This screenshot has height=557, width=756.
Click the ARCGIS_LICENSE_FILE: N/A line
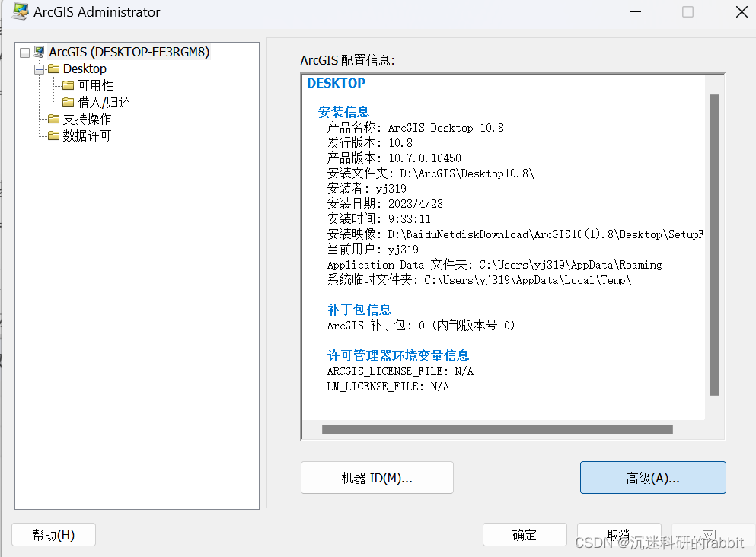point(400,371)
